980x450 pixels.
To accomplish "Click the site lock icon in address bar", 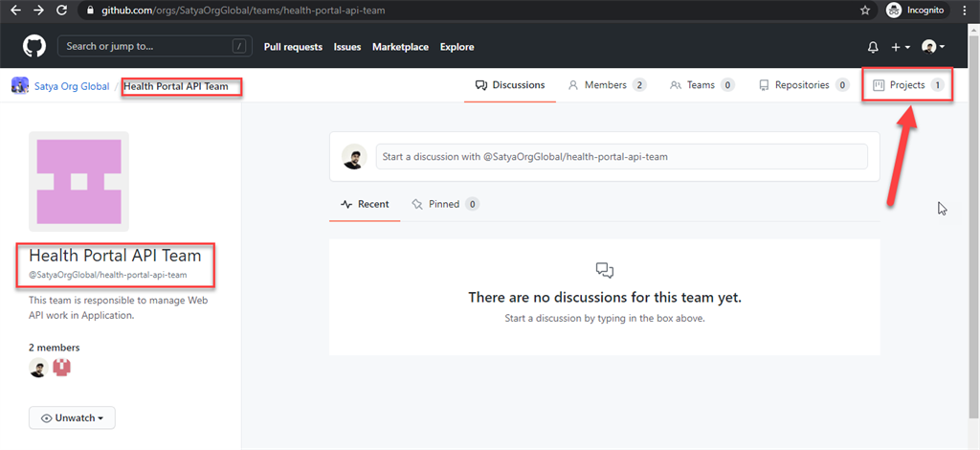I will click(x=91, y=11).
